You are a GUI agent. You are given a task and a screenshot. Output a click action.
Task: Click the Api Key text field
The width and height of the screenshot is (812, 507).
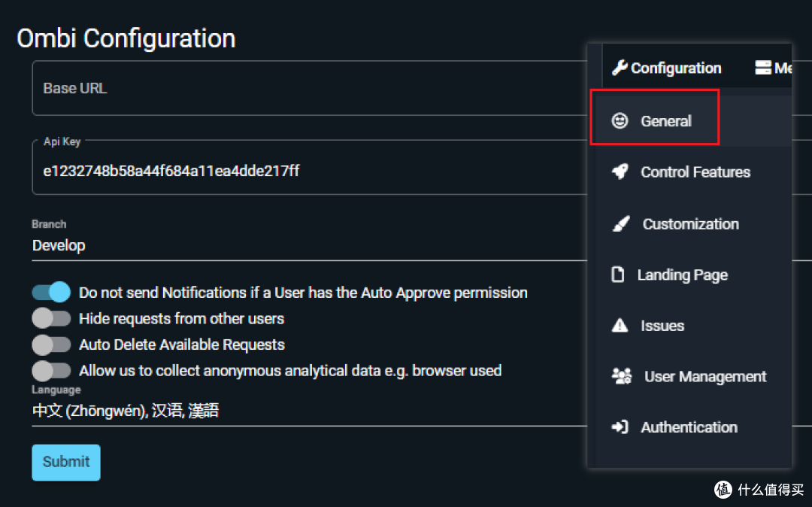coord(301,171)
